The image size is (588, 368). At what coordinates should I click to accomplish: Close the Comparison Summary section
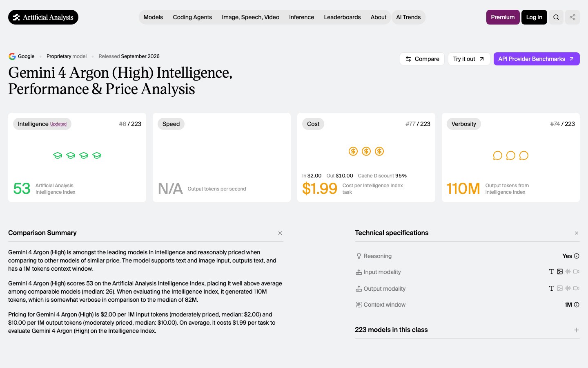[280, 233]
